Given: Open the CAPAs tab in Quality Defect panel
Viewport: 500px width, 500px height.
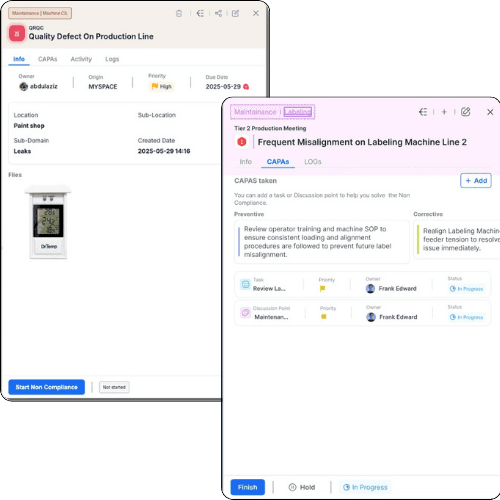Looking at the screenshot, I should tap(48, 59).
